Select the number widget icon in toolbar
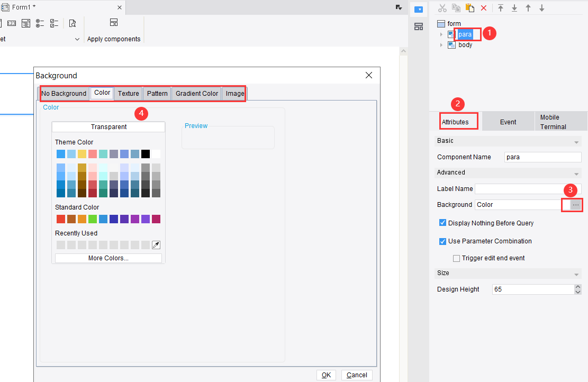 point(12,23)
